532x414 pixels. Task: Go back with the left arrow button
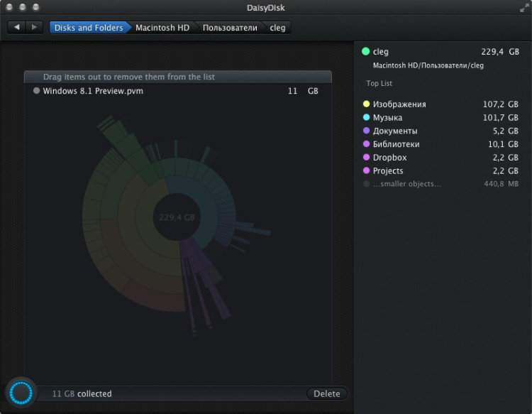pos(16,27)
